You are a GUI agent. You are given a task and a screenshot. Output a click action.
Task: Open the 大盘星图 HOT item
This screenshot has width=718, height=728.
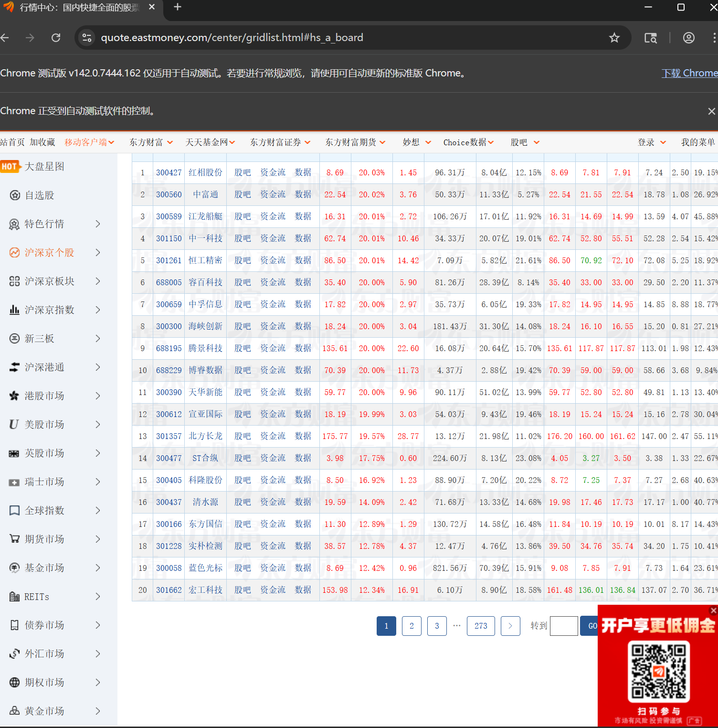pos(32,166)
